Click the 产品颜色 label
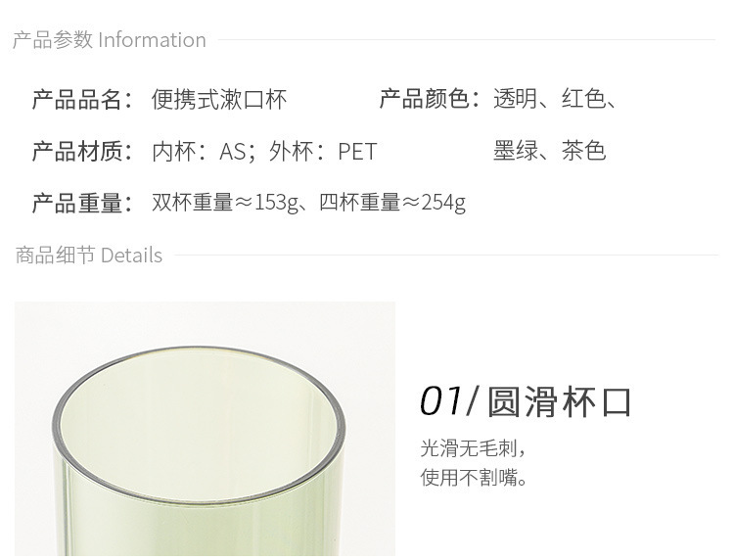Viewport: 734px width, 560px height. (430, 99)
